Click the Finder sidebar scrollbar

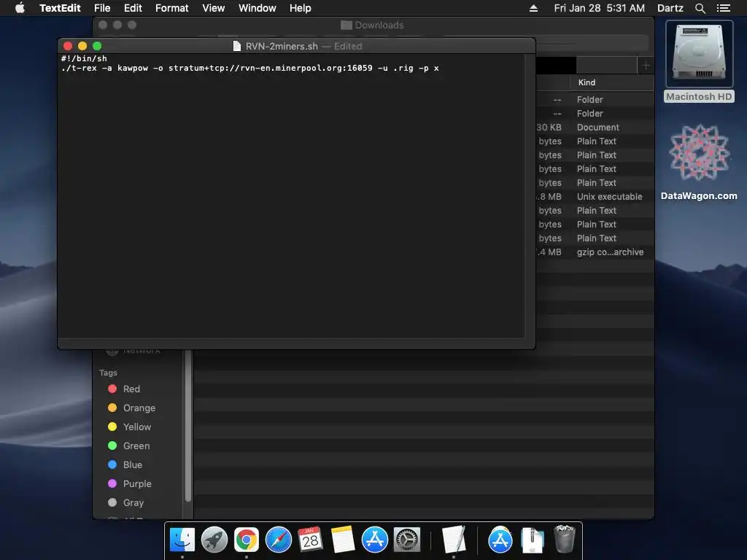pos(188,426)
